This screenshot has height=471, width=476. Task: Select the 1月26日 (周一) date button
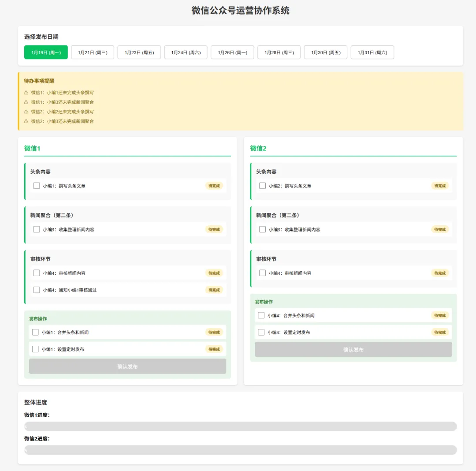pos(233,52)
